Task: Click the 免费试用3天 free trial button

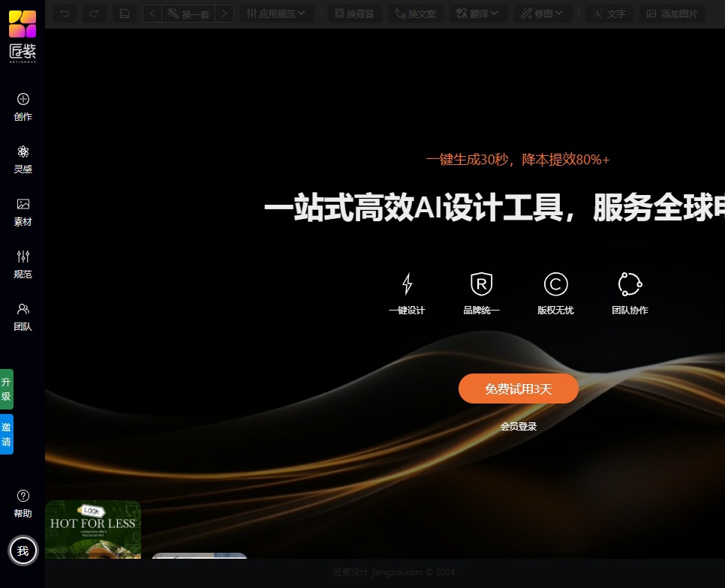Action: click(x=519, y=388)
